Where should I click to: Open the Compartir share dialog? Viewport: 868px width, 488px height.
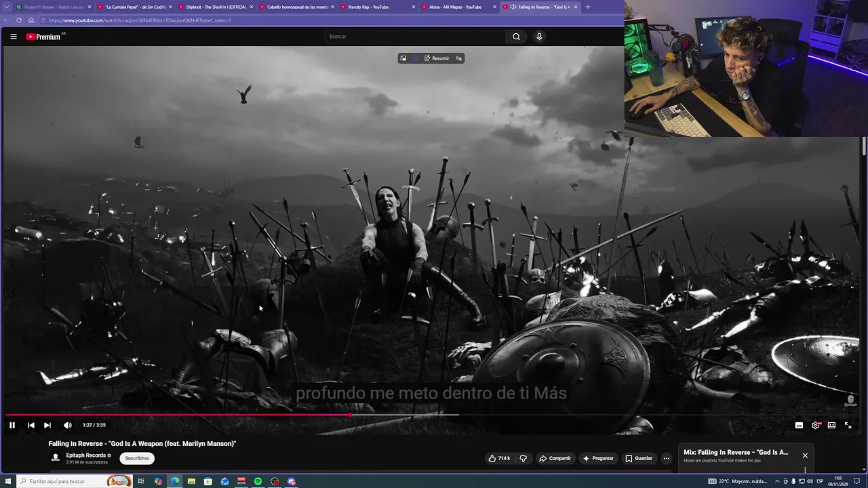tap(555, 458)
